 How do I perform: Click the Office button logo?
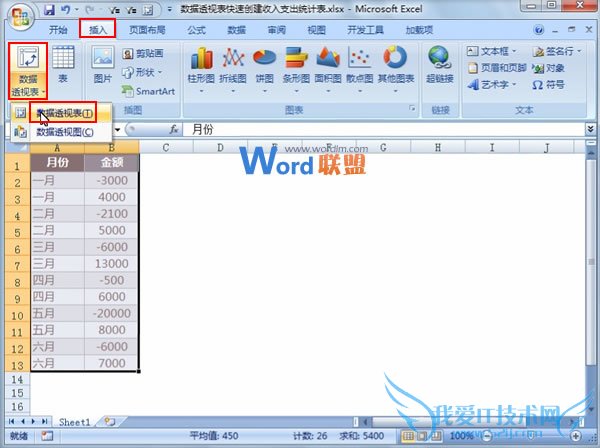pyautogui.click(x=20, y=18)
